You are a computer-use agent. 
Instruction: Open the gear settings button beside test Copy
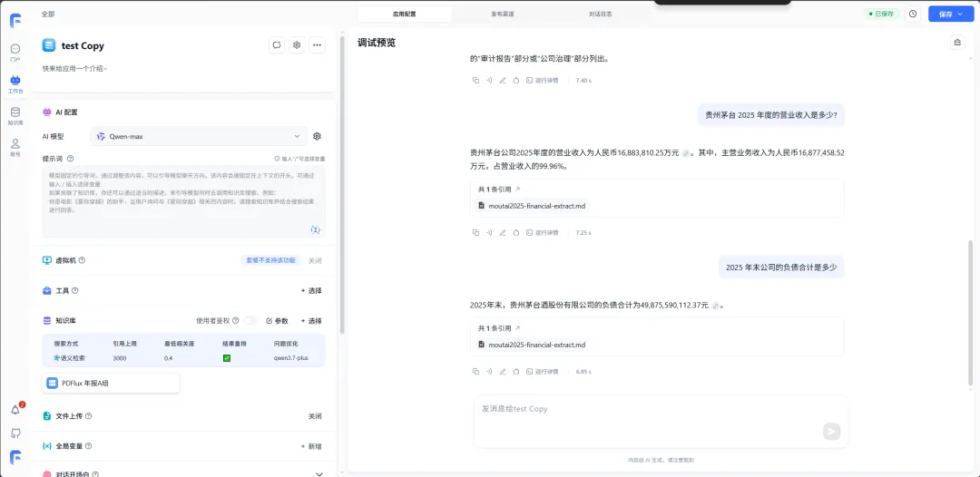[297, 45]
